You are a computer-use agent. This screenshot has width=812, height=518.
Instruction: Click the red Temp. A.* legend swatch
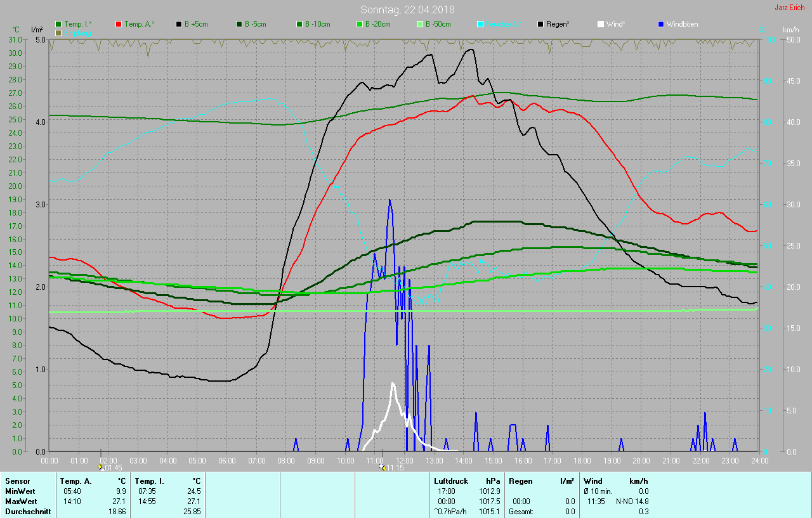pyautogui.click(x=119, y=24)
